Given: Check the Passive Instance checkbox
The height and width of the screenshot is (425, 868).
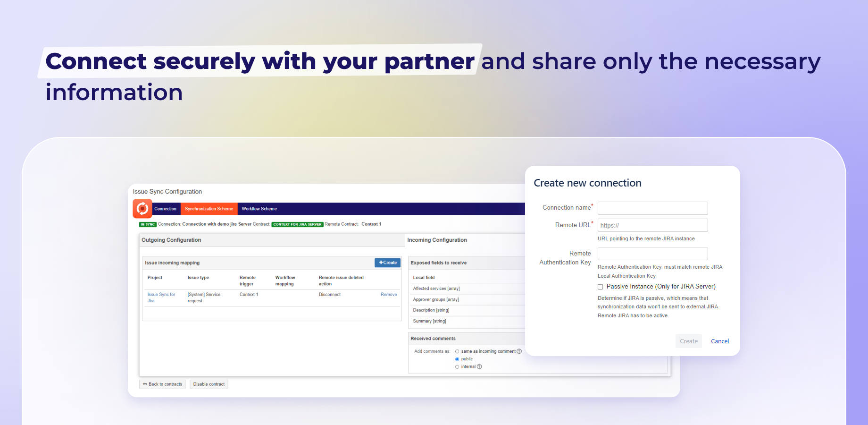Looking at the screenshot, I should pyautogui.click(x=601, y=287).
